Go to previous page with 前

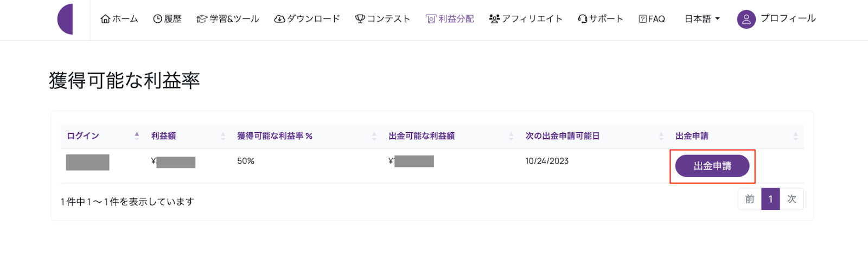coord(750,199)
